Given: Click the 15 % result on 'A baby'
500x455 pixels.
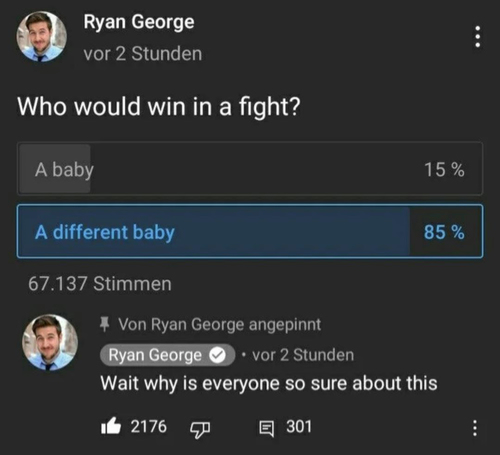Looking at the screenshot, I should (444, 169).
